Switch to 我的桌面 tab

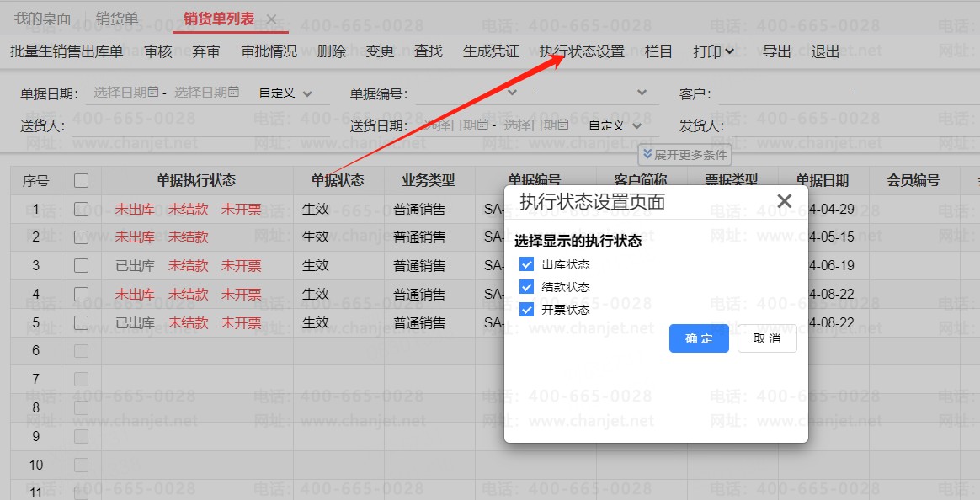point(42,19)
